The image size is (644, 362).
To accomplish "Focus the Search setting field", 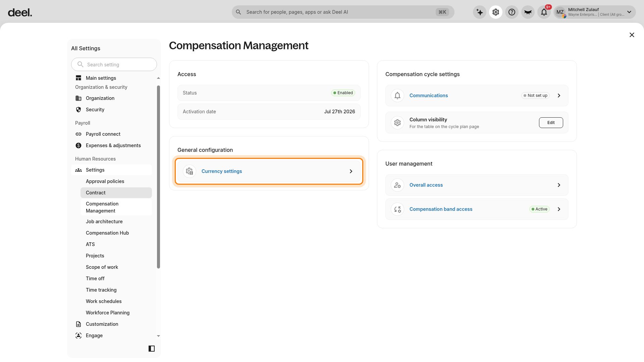I will point(114,64).
